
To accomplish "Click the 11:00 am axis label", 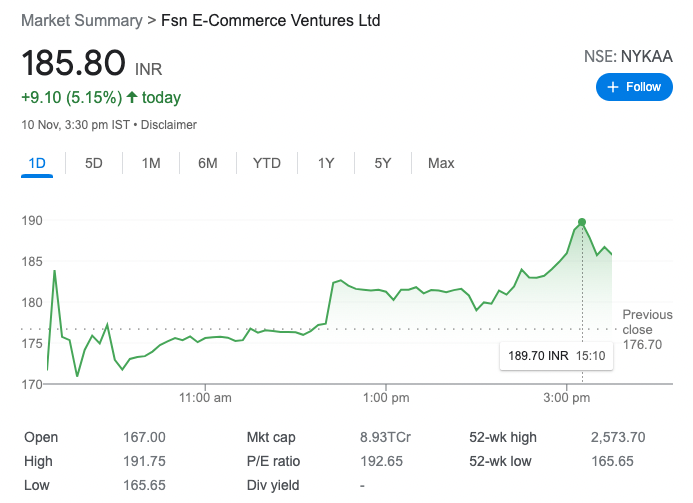I will 205,398.
